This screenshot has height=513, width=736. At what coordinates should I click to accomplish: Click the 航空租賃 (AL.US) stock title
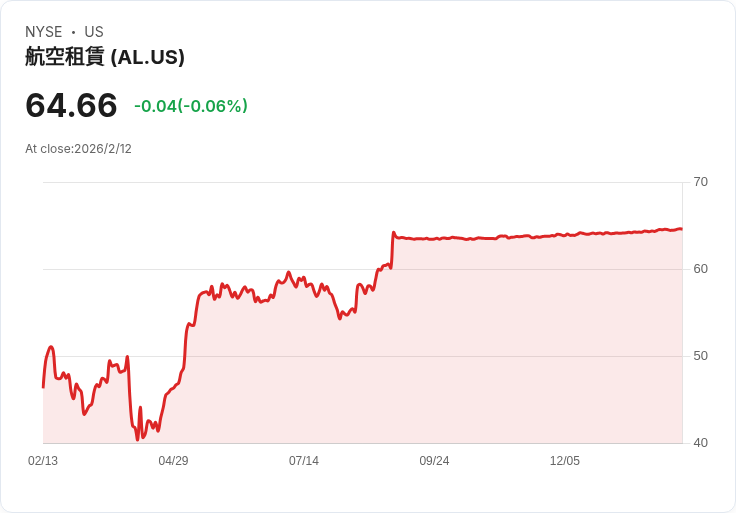[105, 58]
